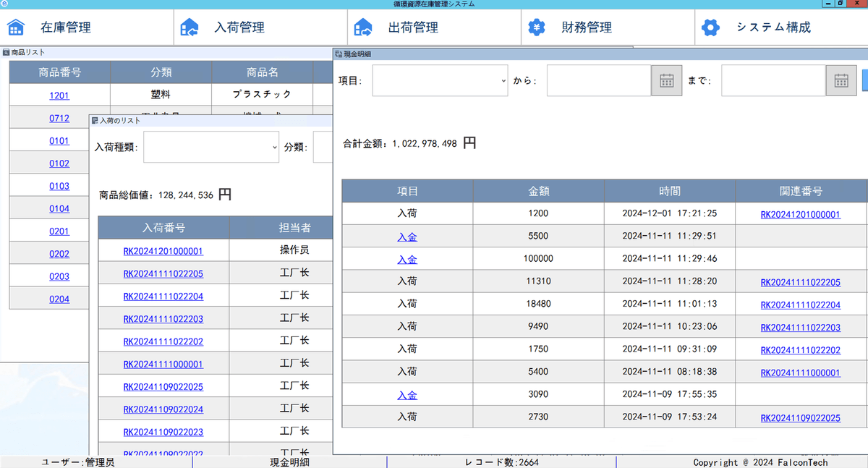This screenshot has height=468, width=868.
Task: Click the gear icon for システム構成
Action: [x=711, y=27]
